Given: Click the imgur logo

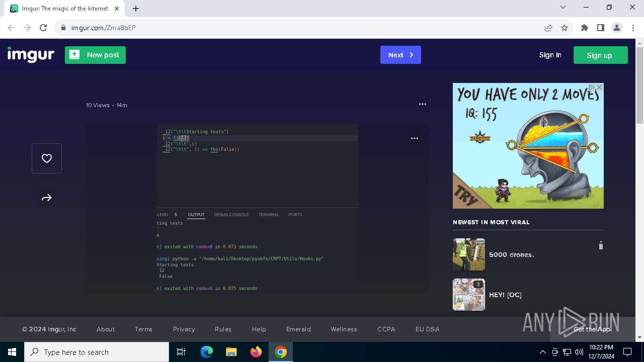Looking at the screenshot, I should [31, 54].
